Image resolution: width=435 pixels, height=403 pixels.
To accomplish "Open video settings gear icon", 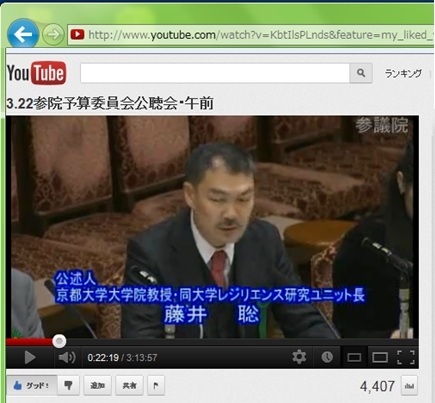I will click(x=299, y=357).
